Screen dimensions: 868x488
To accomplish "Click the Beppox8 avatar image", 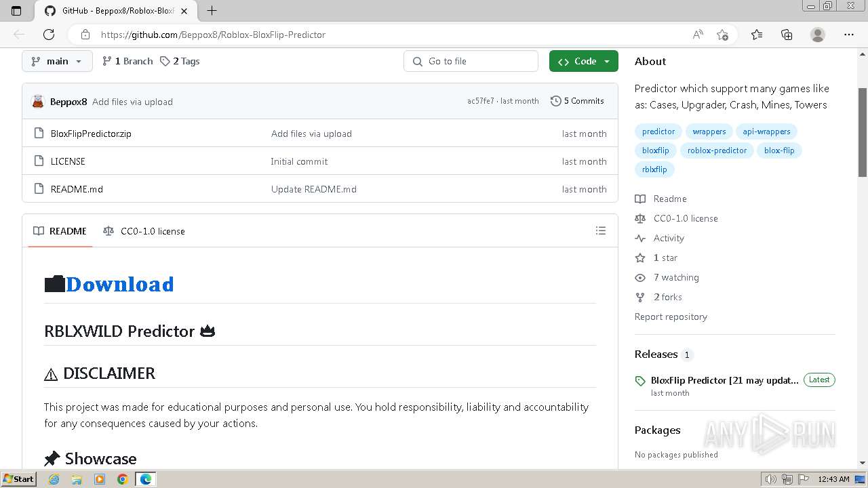I will (38, 102).
